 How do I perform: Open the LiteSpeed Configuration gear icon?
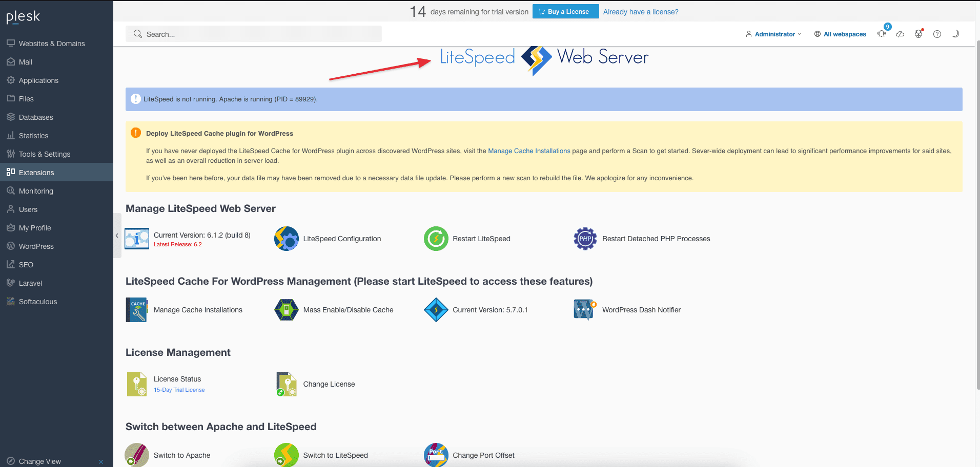click(x=286, y=239)
